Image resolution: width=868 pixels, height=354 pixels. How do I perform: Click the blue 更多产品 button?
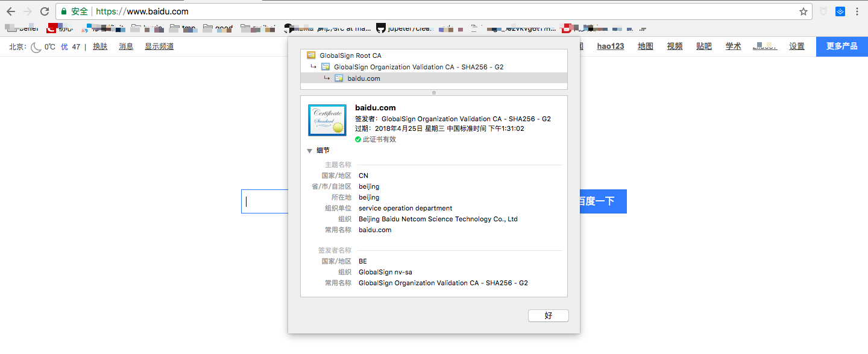coord(842,46)
